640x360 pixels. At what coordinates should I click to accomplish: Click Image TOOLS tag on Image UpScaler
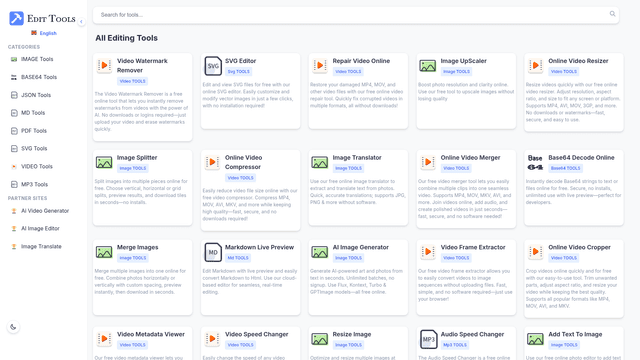click(456, 71)
